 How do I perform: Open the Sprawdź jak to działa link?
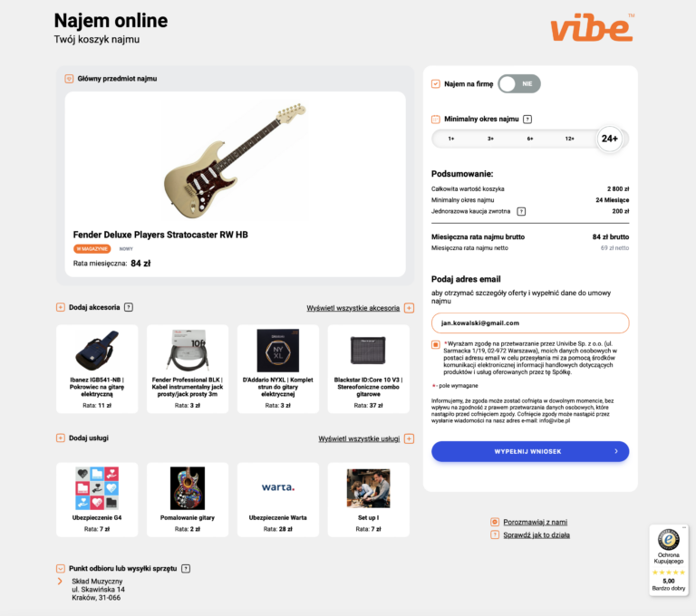536,535
